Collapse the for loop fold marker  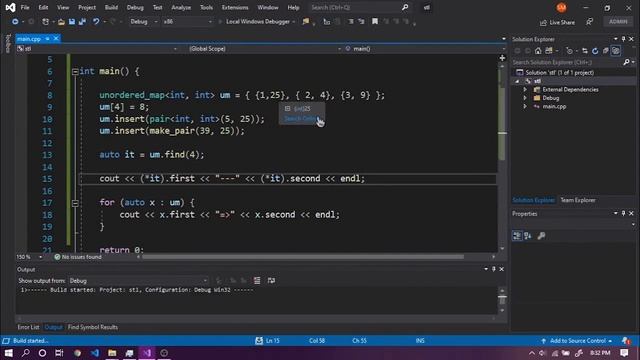click(75, 203)
